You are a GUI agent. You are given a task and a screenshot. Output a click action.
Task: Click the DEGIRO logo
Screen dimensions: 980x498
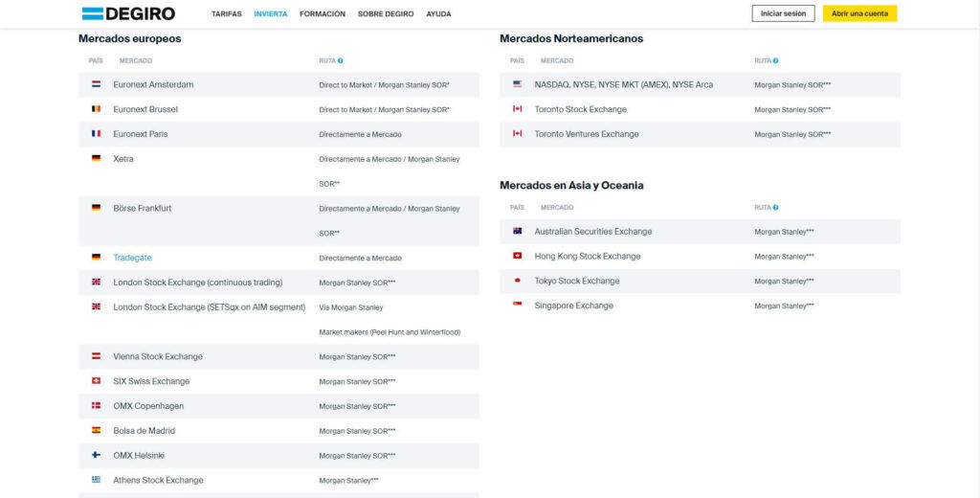[128, 13]
